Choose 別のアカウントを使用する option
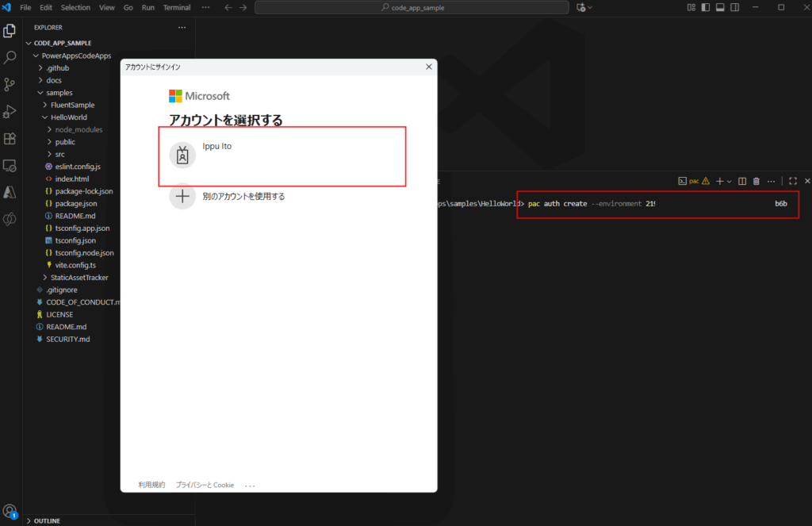 click(x=243, y=197)
